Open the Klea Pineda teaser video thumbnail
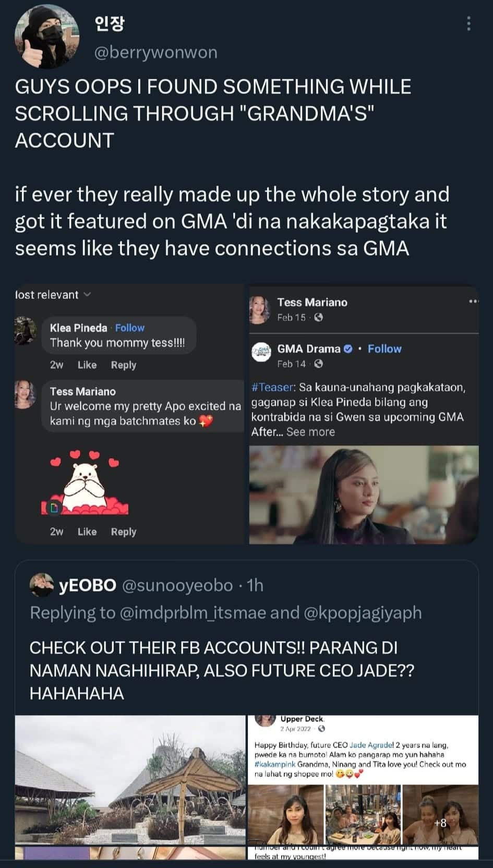493x868 pixels. pyautogui.click(x=364, y=495)
